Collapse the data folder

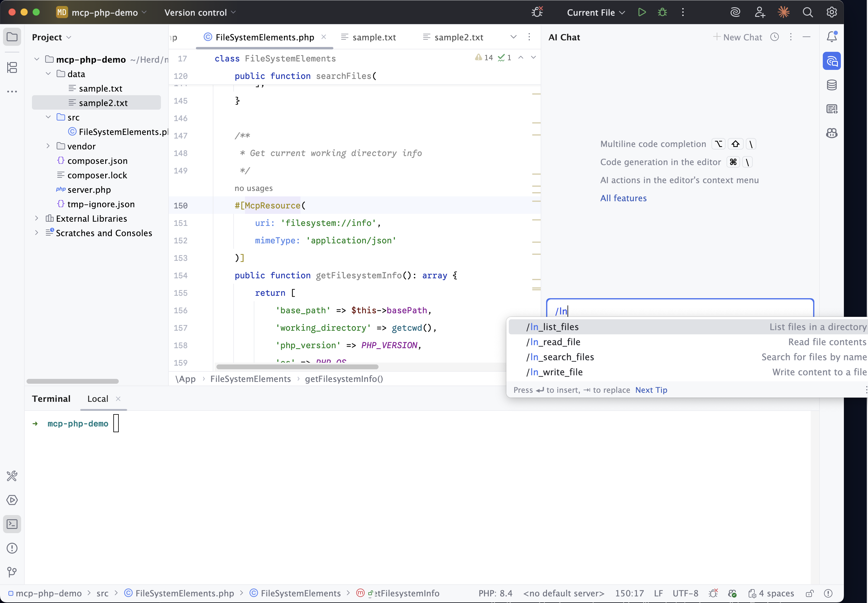48,74
